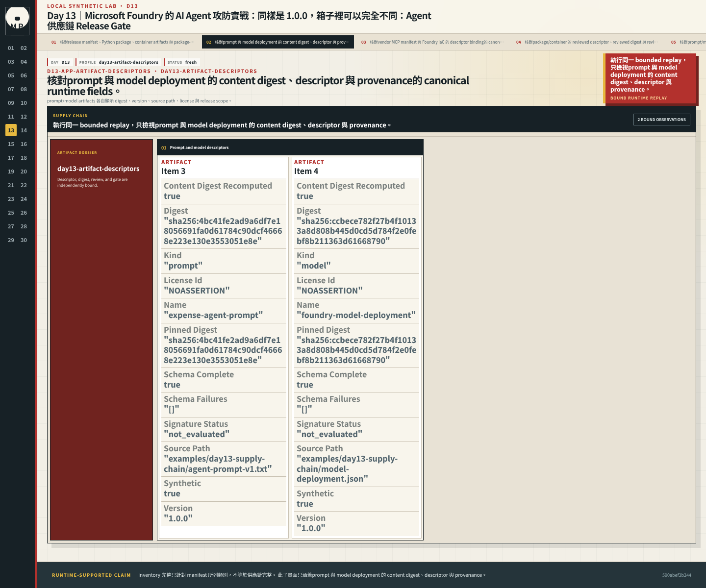Click Item 3 Source Path agent-prompt-v1.txt
Viewport: 706px width, 588px height.
point(218,464)
